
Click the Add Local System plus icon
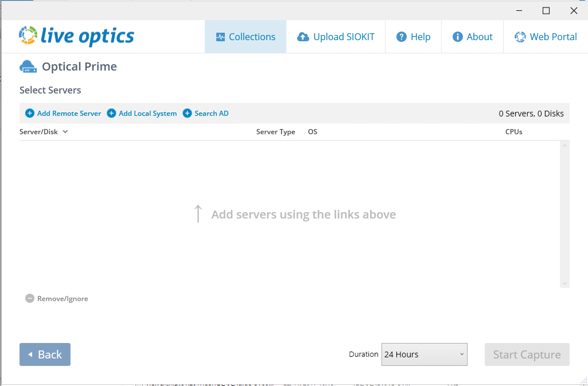point(111,113)
